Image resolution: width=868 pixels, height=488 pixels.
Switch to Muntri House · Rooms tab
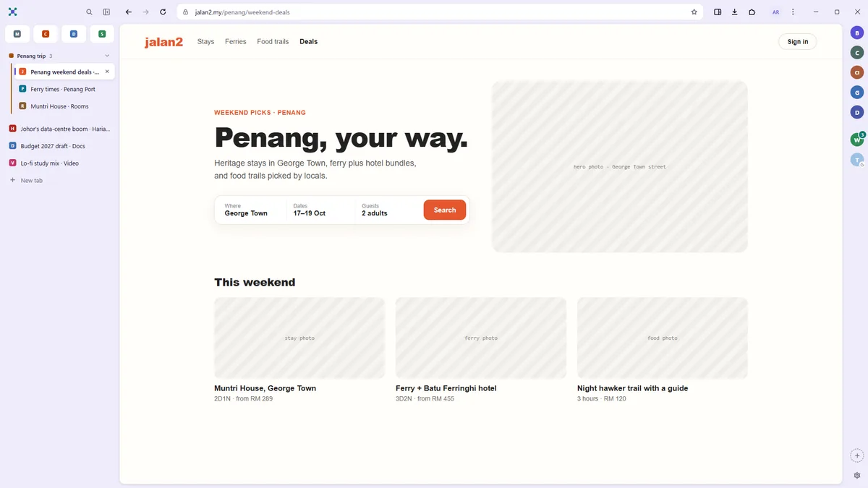64,106
